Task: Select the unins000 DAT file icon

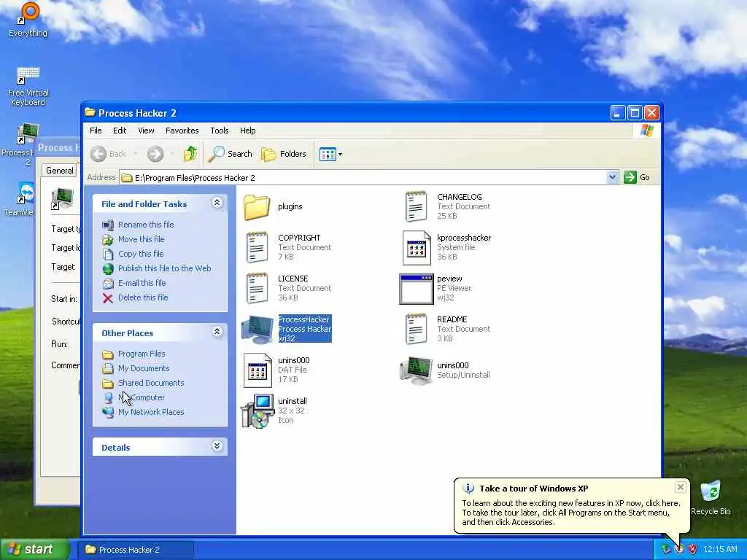Action: pos(258,370)
